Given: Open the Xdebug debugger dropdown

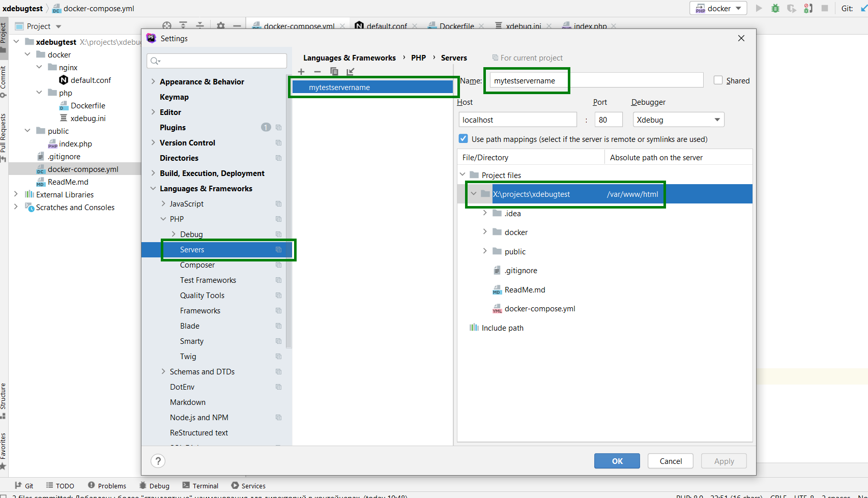Looking at the screenshot, I should tap(678, 120).
